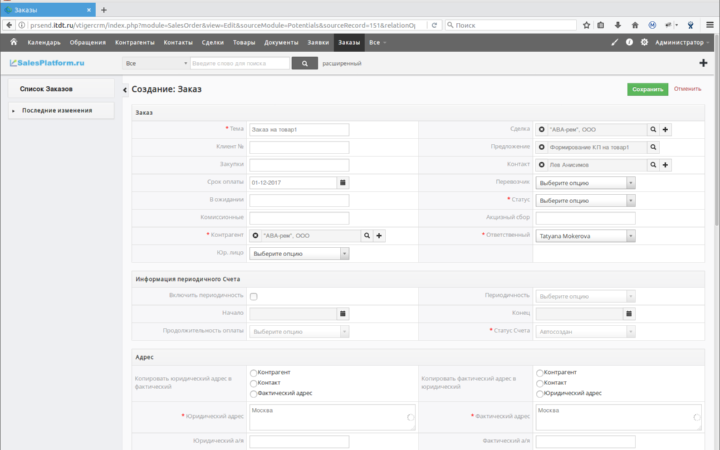The height and width of the screenshot is (450, 720).
Task: Select Фактический адрес radio option
Action: (x=253, y=394)
